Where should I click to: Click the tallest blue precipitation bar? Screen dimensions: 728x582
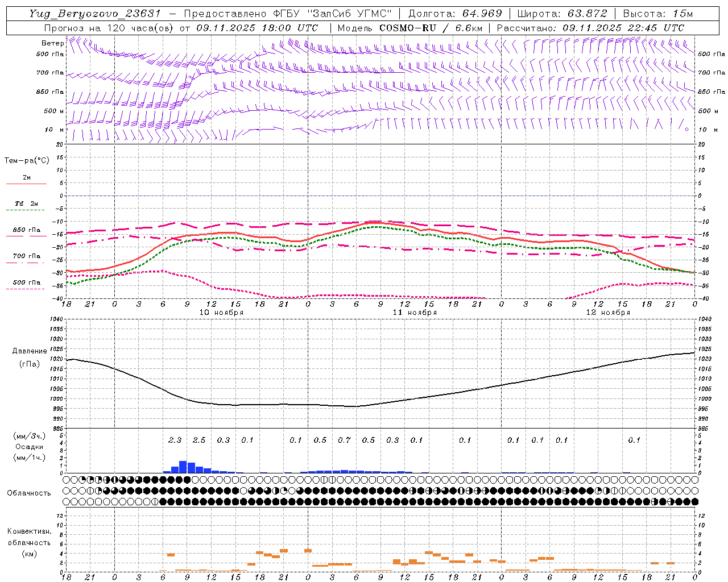coord(183,467)
